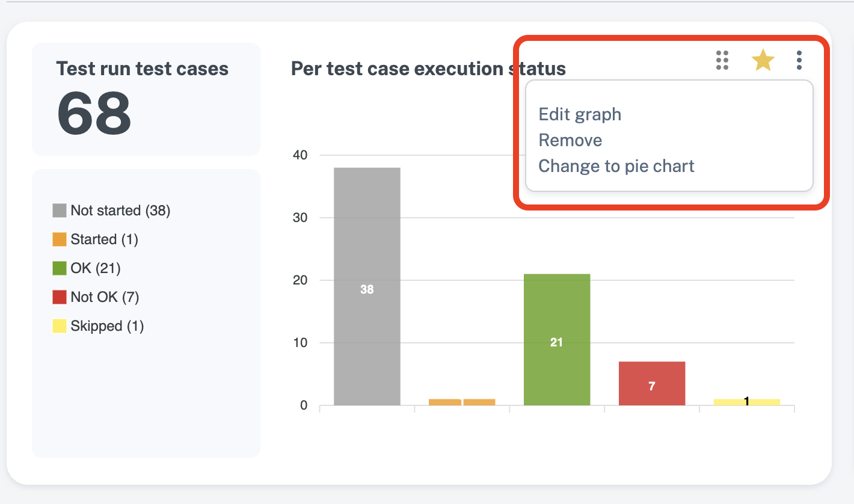This screenshot has height=504, width=854.
Task: Click the red Not OK legend swatch
Action: click(x=59, y=297)
